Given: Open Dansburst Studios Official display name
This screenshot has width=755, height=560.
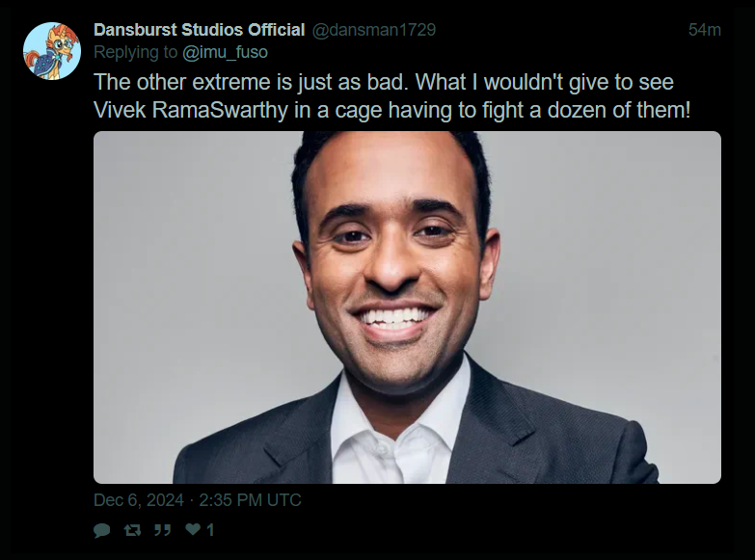Looking at the screenshot, I should pos(200,30).
